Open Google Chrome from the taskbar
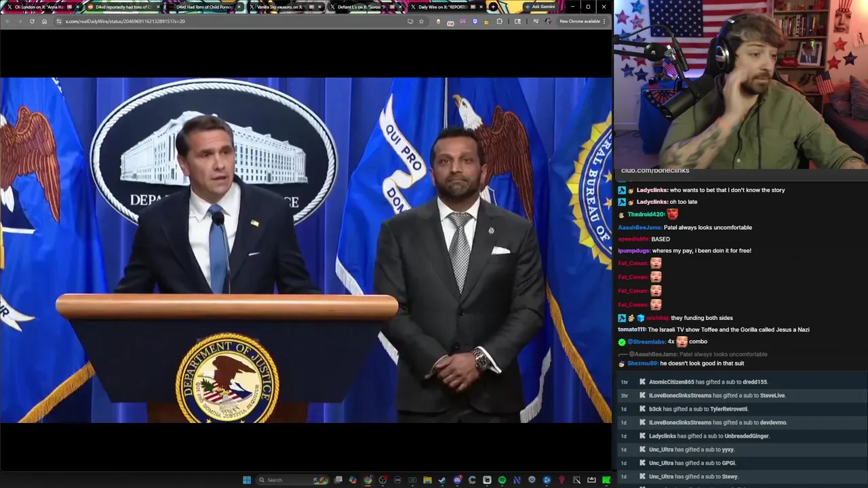The height and width of the screenshot is (488, 868). tap(368, 480)
